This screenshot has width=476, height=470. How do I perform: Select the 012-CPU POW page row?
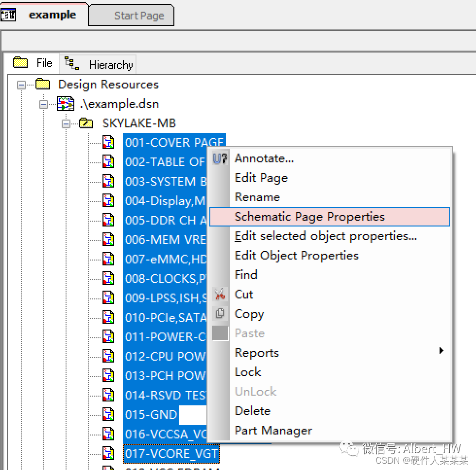coord(165,356)
